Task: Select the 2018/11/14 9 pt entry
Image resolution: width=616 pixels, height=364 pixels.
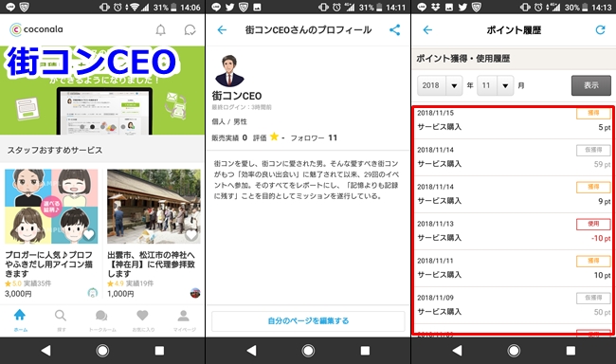Action: 514,194
